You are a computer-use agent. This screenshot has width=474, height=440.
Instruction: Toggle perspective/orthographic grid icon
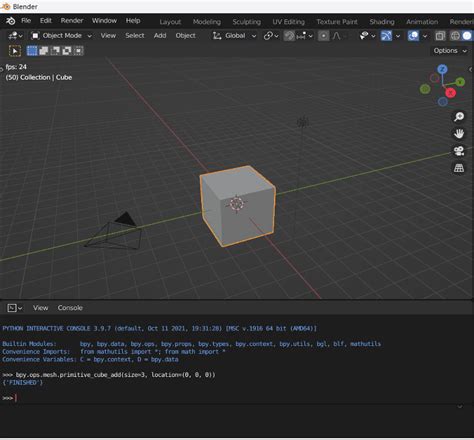click(459, 168)
